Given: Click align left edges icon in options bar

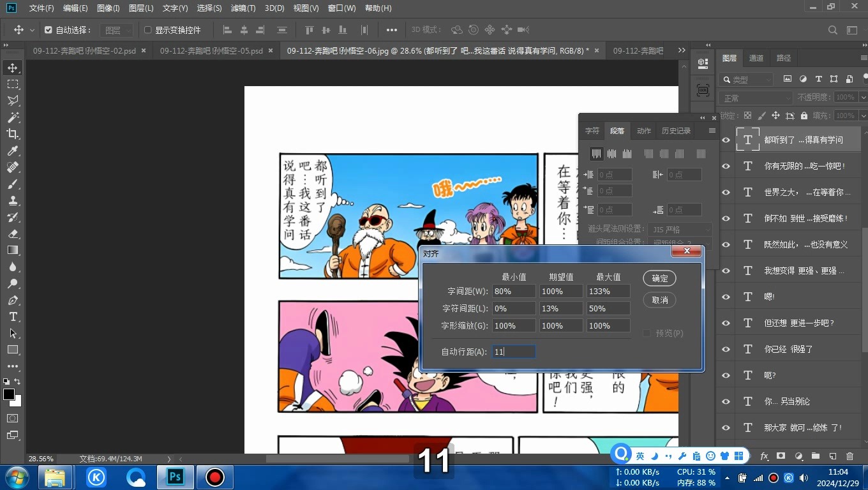Looking at the screenshot, I should pyautogui.click(x=227, y=30).
